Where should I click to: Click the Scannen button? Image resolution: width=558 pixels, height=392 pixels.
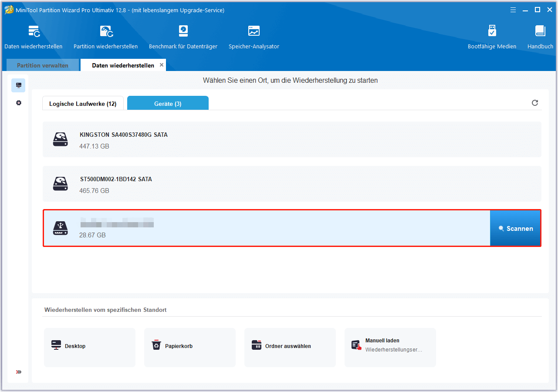tap(515, 228)
